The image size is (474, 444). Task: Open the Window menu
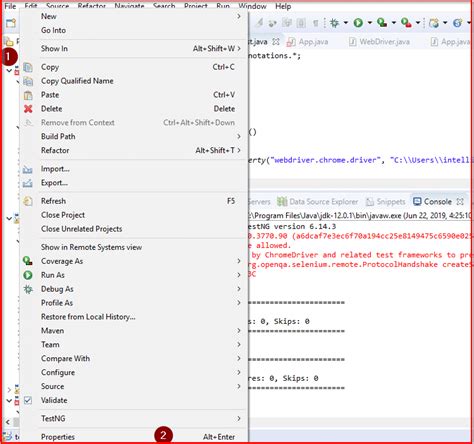coord(252,6)
